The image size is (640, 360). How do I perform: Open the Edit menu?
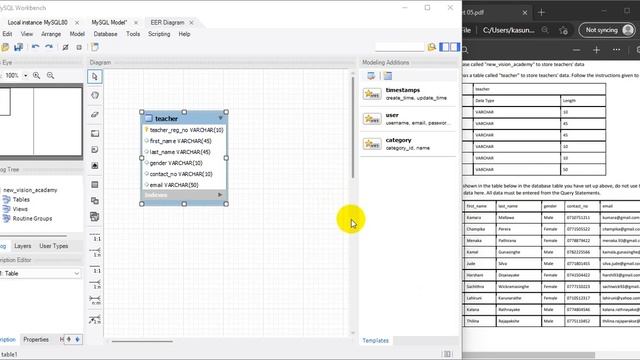tap(7, 34)
